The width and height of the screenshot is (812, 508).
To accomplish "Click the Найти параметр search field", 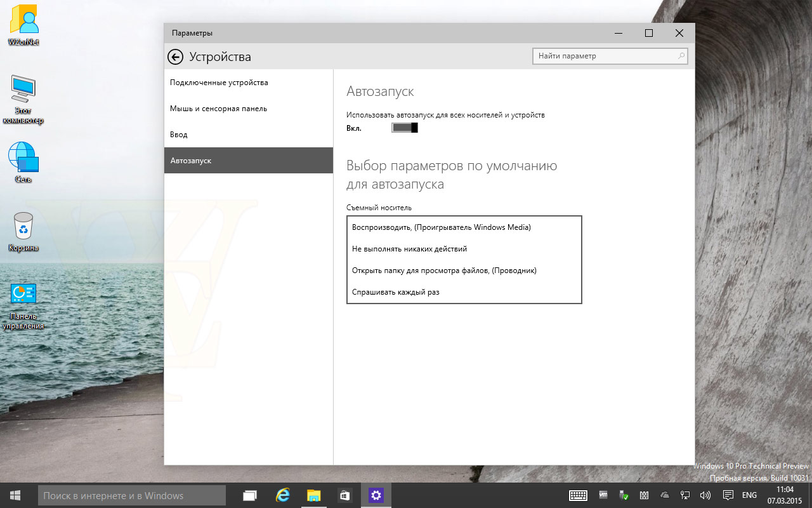I will (x=610, y=56).
